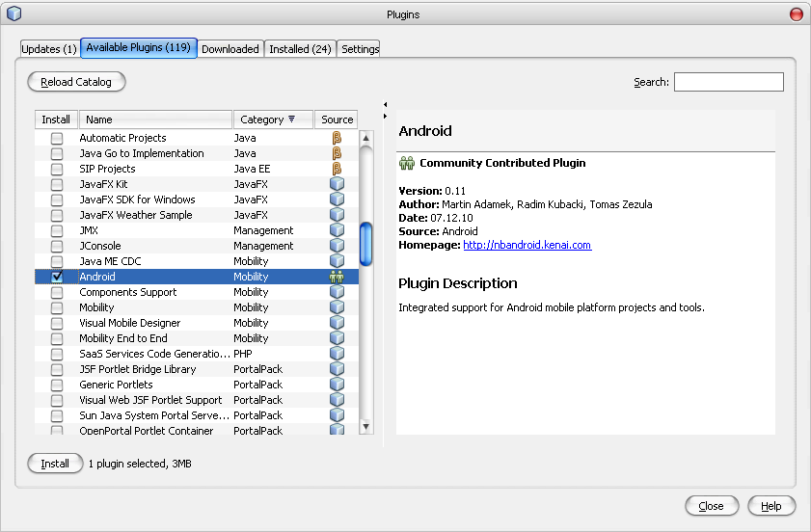This screenshot has width=811, height=532.
Task: Click the cube source icon for JavaFX Kit
Action: tap(337, 184)
